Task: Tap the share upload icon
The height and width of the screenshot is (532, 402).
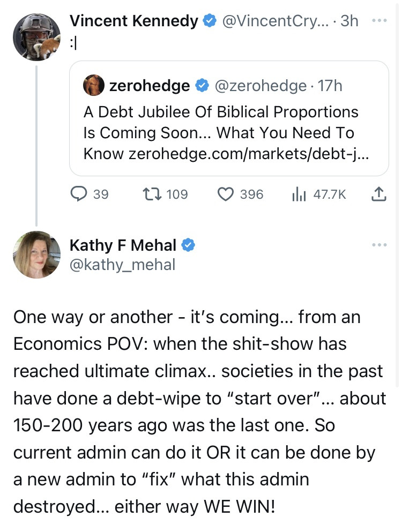Action: click(x=378, y=194)
